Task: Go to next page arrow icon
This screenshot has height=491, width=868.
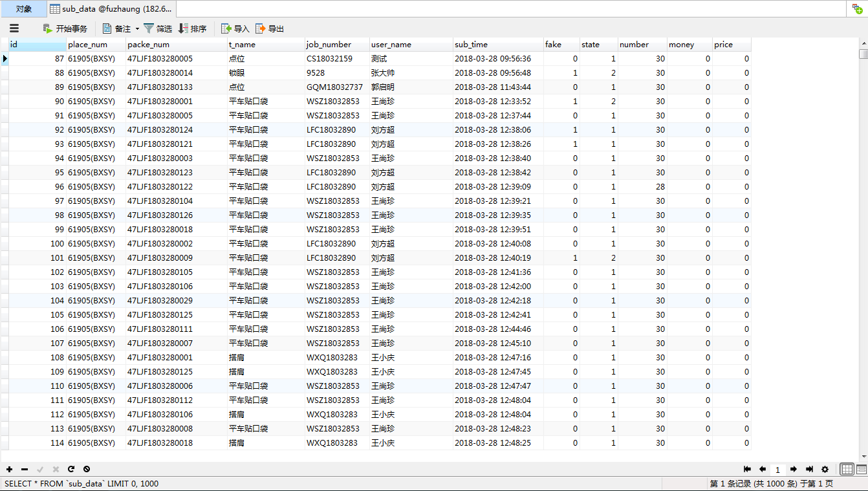Action: [794, 469]
